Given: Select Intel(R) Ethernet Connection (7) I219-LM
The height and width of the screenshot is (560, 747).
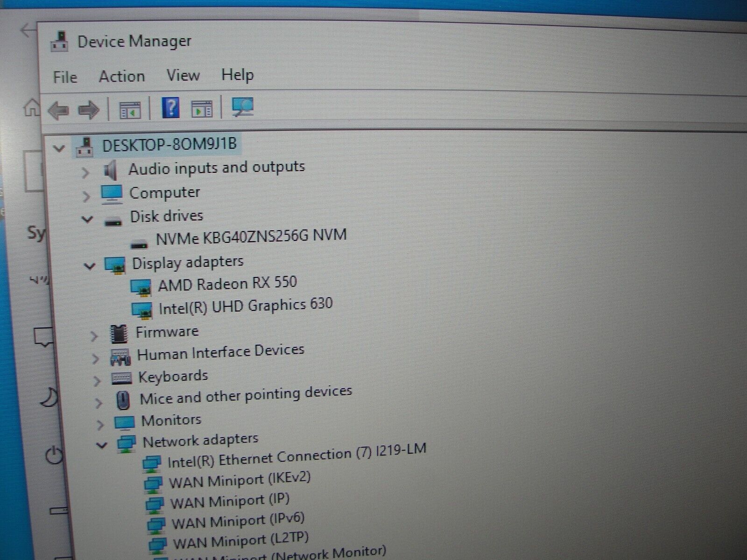Looking at the screenshot, I should [x=297, y=456].
